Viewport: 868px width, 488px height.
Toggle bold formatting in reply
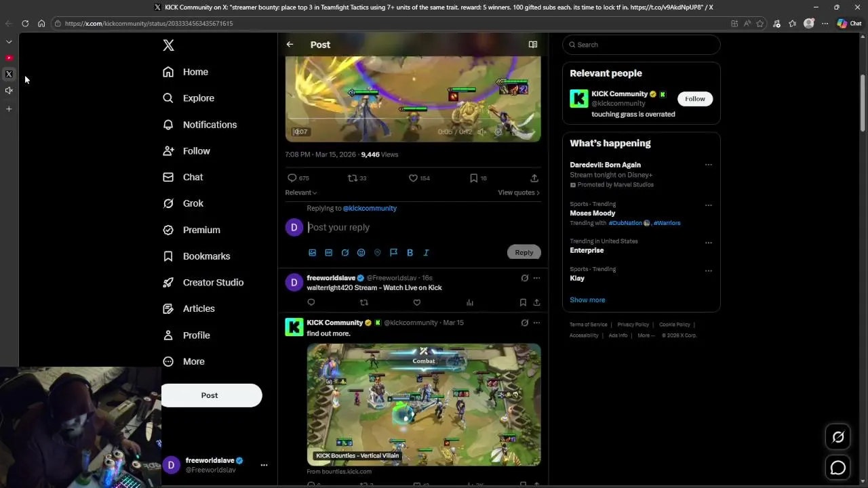point(410,253)
